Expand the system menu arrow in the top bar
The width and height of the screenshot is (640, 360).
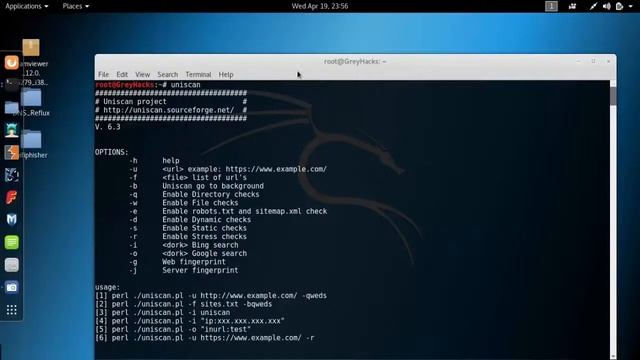[631, 6]
